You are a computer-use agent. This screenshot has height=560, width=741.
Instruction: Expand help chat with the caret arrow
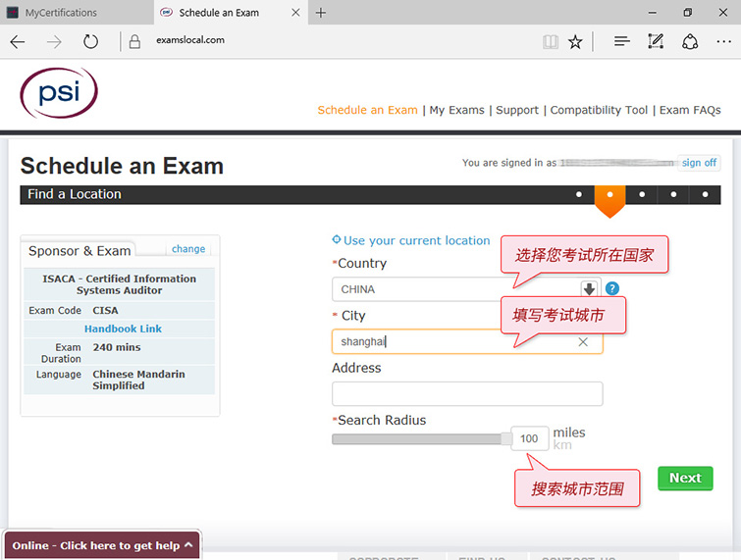point(188,545)
